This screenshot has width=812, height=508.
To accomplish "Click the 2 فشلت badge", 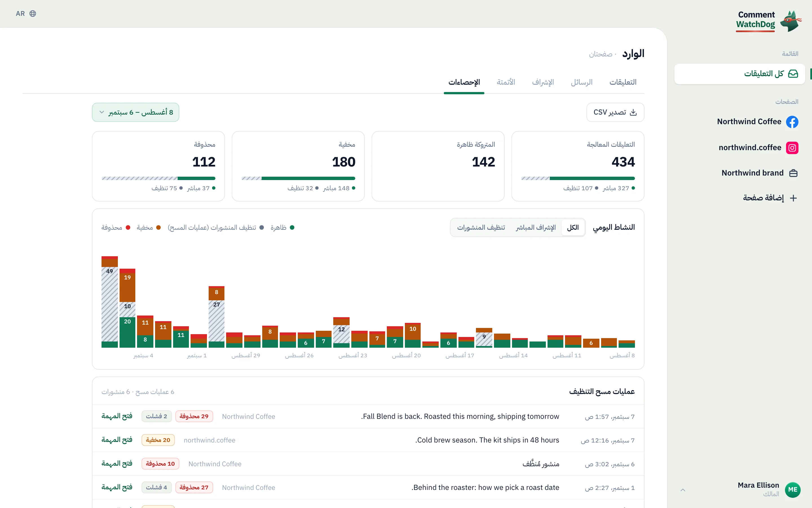I will click(x=156, y=416).
